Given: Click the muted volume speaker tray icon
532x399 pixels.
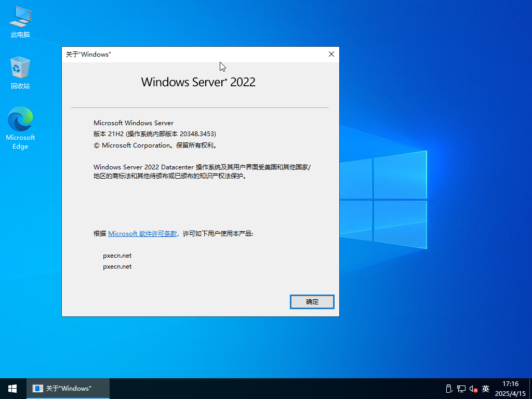Looking at the screenshot, I should click(473, 389).
